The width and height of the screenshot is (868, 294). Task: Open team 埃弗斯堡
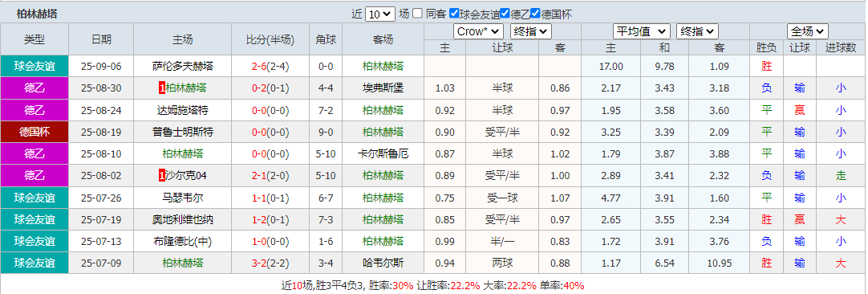point(383,88)
